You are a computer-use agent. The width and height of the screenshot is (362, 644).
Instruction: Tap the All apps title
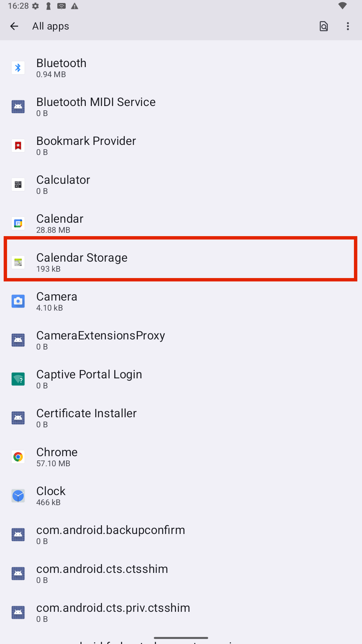point(51,26)
